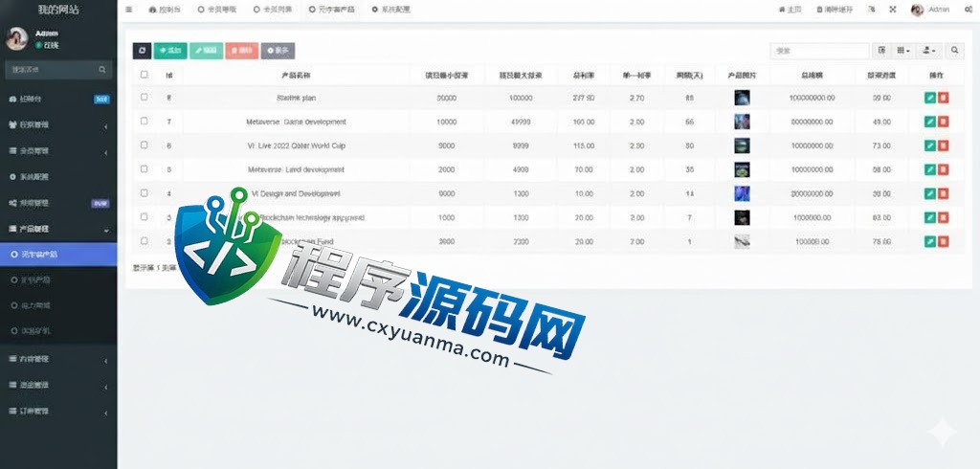Viewport: 980px width, 469px height.
Task: Expand the 内容管理 sidebar menu group
Action: (58, 360)
